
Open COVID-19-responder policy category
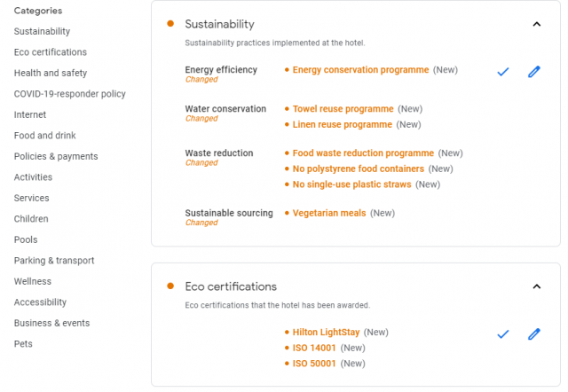point(70,94)
